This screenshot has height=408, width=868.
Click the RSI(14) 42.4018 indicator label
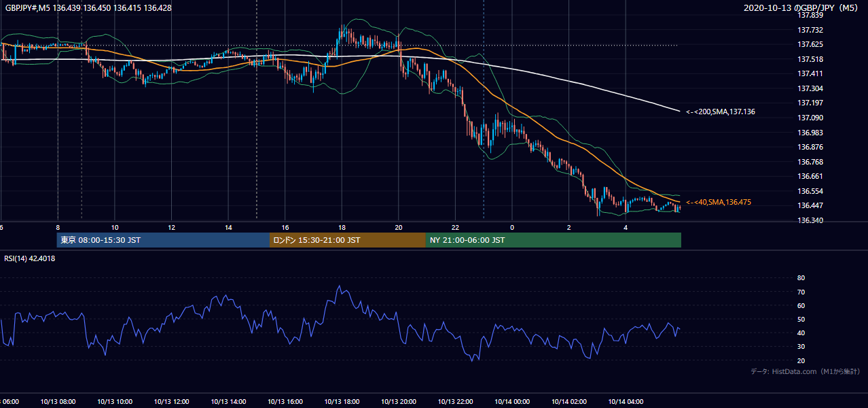(30, 258)
